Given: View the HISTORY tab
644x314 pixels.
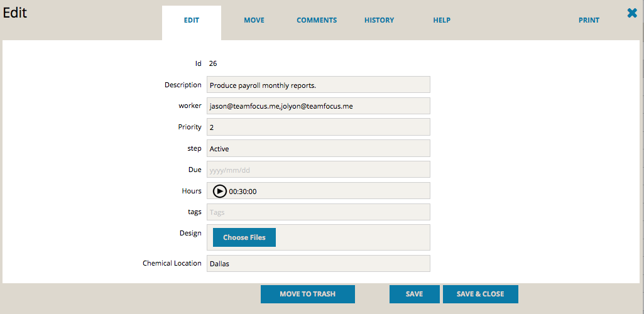Looking at the screenshot, I should coord(379,20).
